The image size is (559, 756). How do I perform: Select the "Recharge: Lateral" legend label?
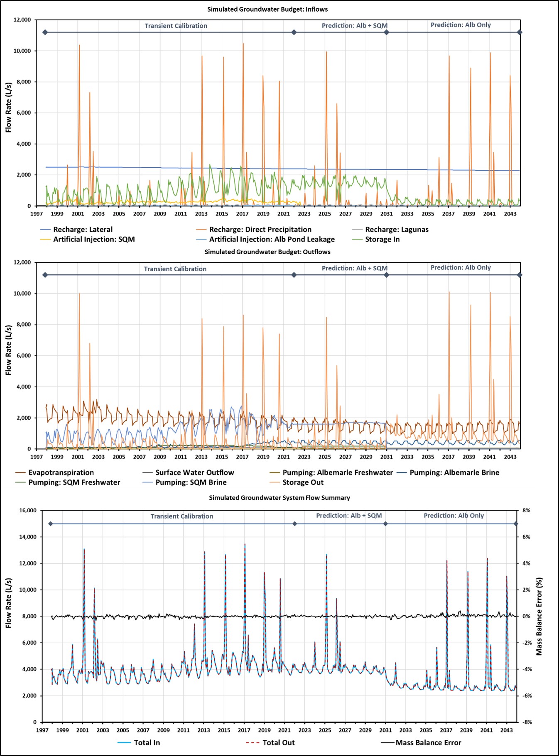click(83, 230)
